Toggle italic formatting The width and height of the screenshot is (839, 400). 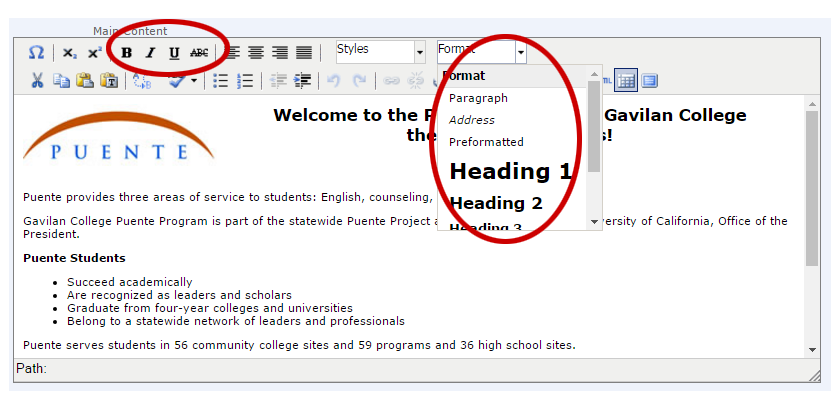point(150,53)
